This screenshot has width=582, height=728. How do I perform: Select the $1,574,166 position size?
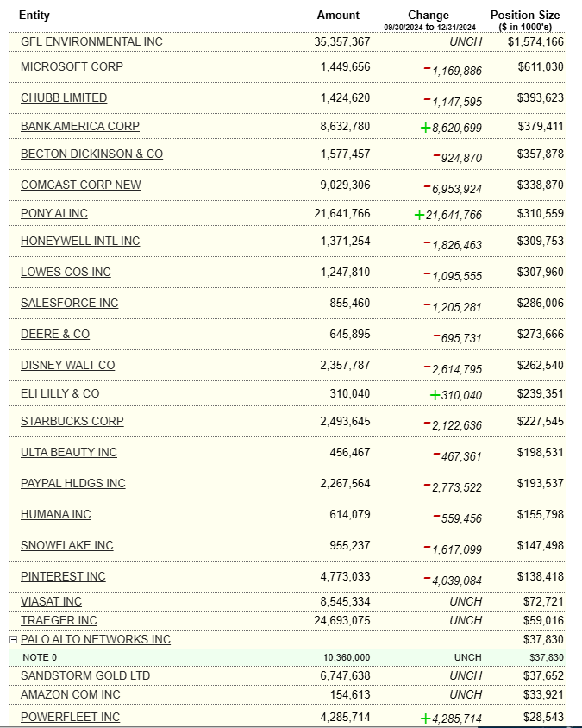[x=535, y=41]
